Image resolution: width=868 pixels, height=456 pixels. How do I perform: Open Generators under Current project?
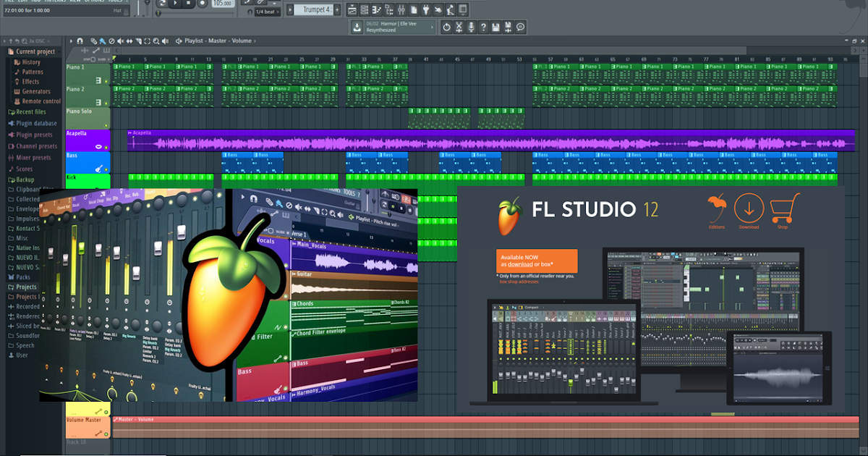(33, 91)
